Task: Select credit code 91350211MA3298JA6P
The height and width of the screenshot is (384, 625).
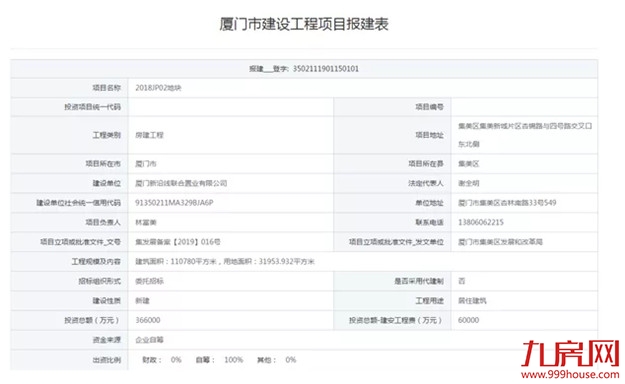Action: pos(174,203)
